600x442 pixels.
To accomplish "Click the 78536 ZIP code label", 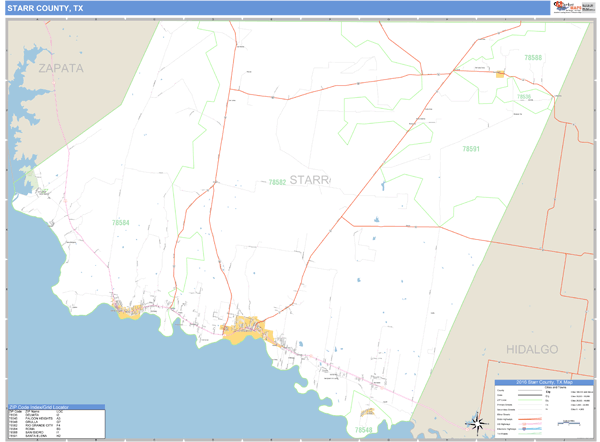I will click(524, 96).
